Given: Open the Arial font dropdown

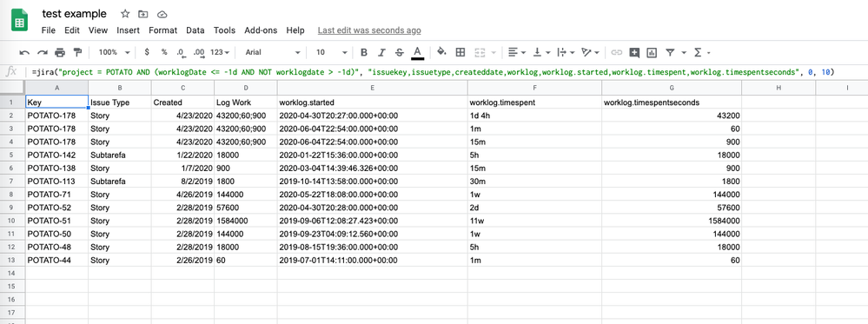Looking at the screenshot, I should 272,52.
